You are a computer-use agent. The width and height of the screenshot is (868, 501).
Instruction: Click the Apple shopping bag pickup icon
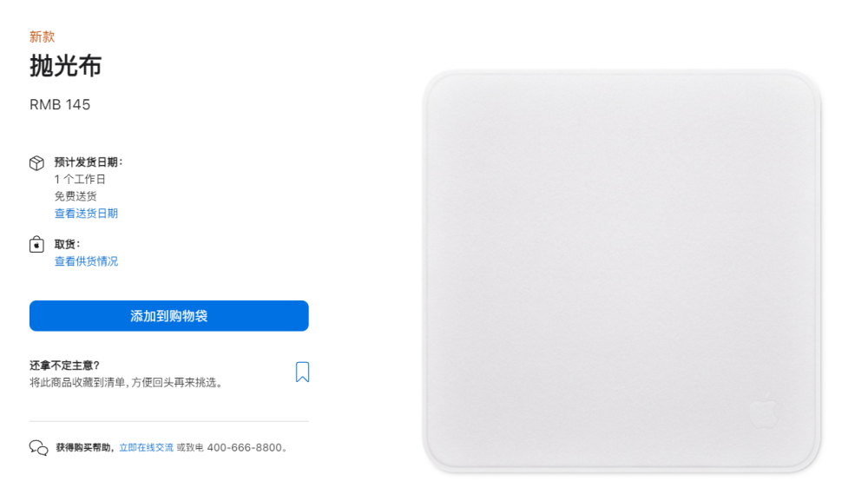coord(36,244)
